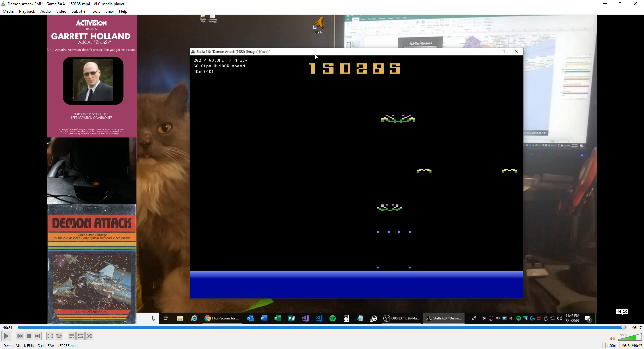644x349 pixels.
Task: Click Stella window close button in video
Action: [517, 52]
